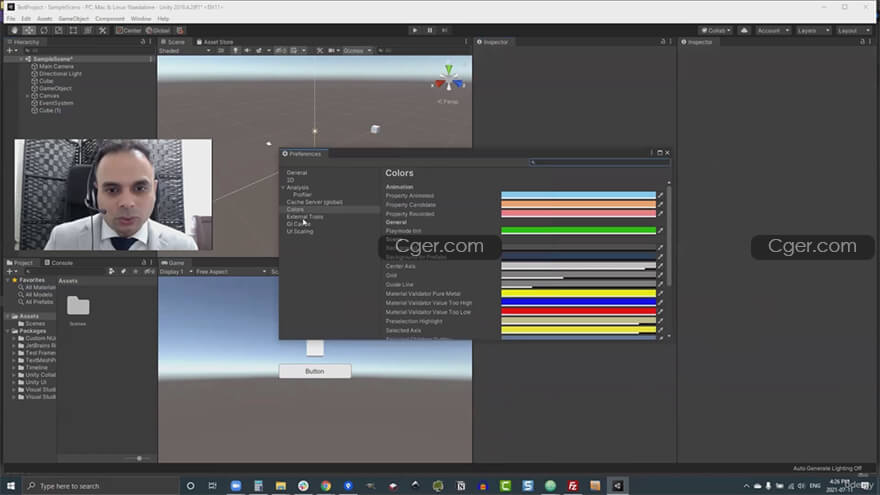Image resolution: width=880 pixels, height=495 pixels.
Task: Open the GameObject menu
Action: (74, 19)
